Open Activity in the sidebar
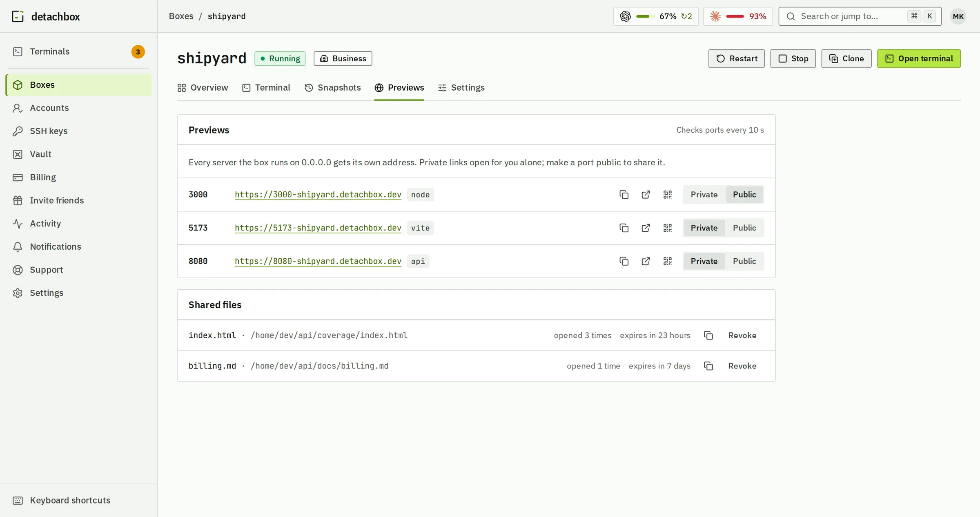The width and height of the screenshot is (980, 517). point(78,224)
